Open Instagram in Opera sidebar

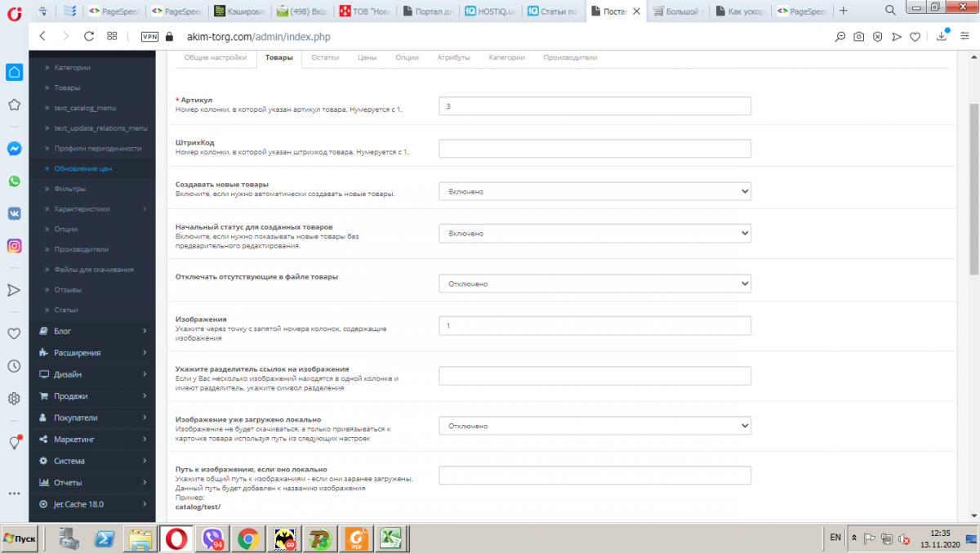14,246
